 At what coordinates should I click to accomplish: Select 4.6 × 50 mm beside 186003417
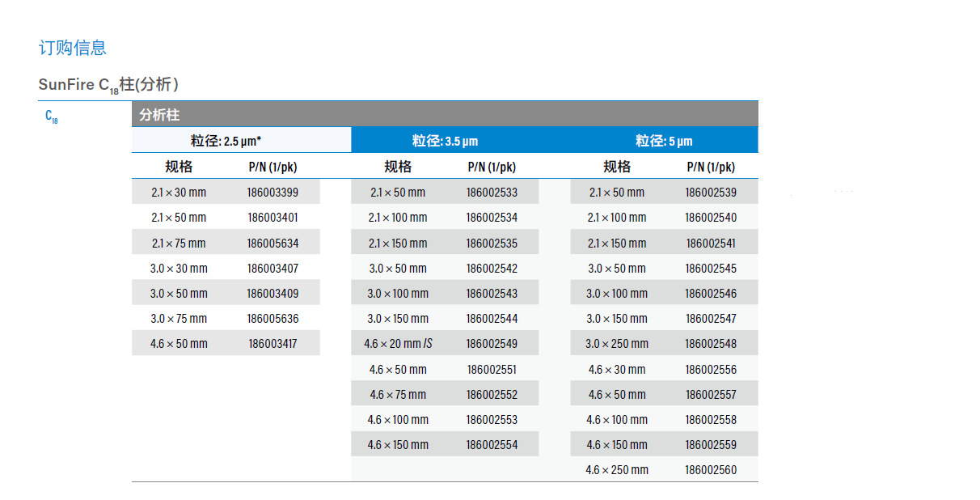[x=179, y=344]
